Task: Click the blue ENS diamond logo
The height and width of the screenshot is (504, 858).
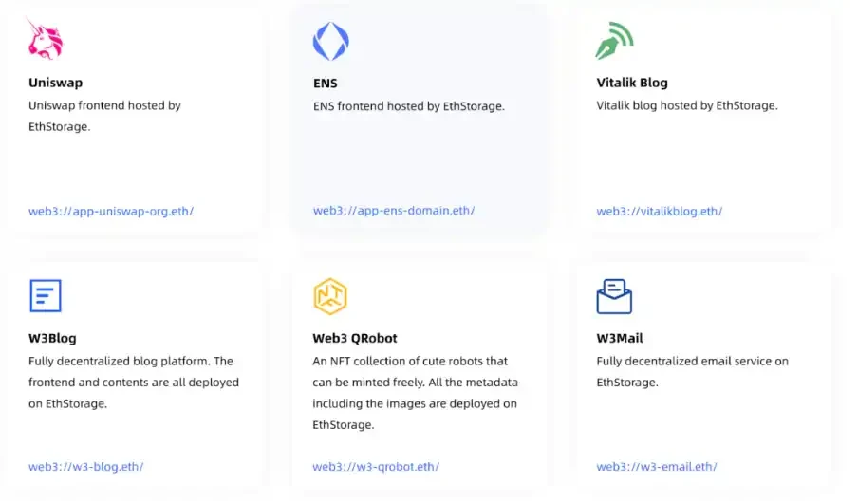Action: (x=330, y=41)
